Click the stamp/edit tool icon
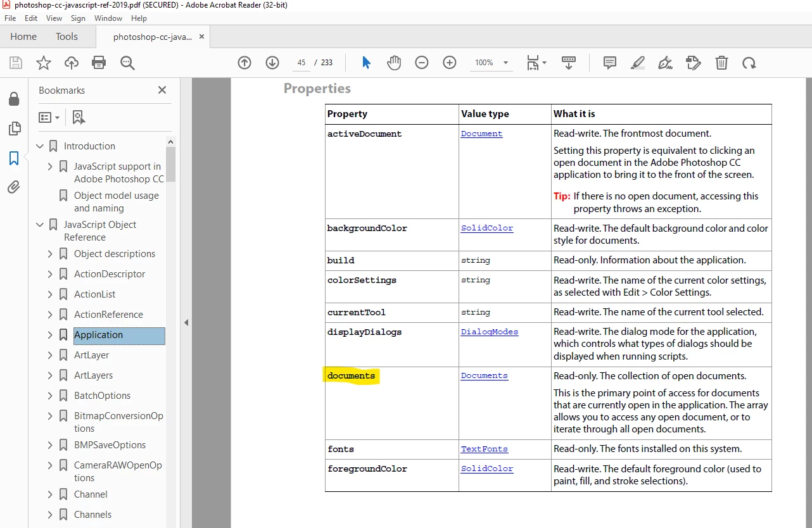The height and width of the screenshot is (528, 812). coord(694,63)
